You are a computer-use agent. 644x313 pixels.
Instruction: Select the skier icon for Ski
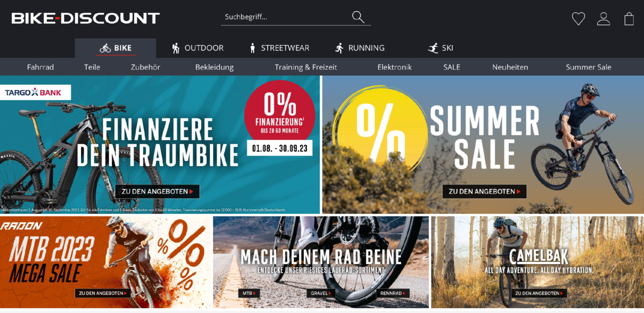click(433, 48)
